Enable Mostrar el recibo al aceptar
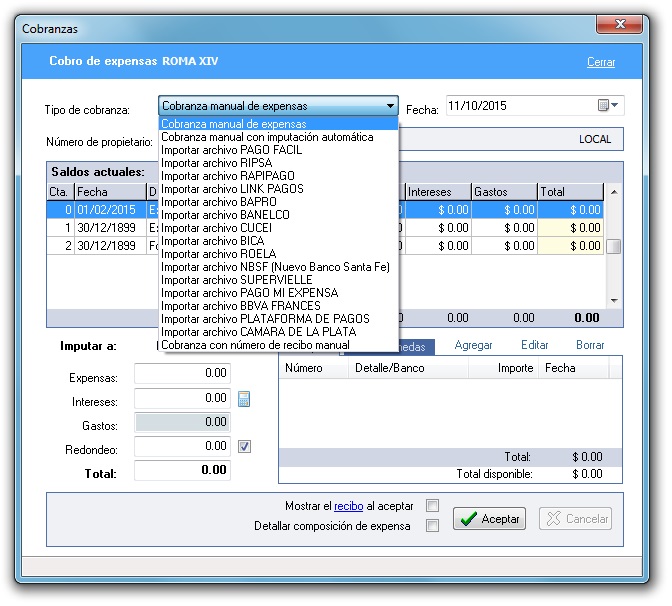The width and height of the screenshot is (672, 606). pyautogui.click(x=433, y=506)
